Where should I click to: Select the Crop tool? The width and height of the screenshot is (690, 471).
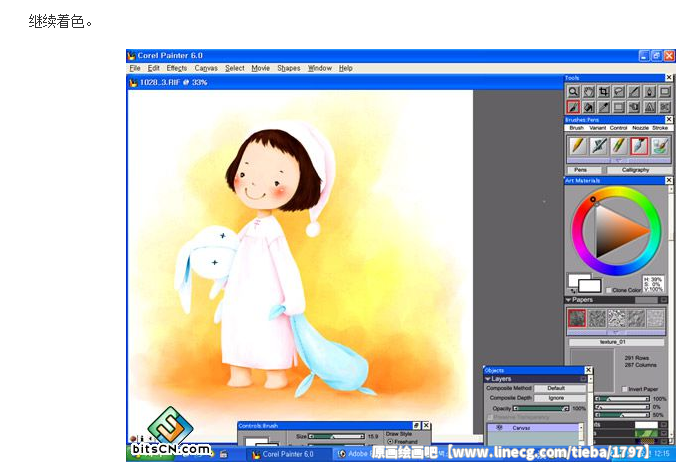pos(604,92)
